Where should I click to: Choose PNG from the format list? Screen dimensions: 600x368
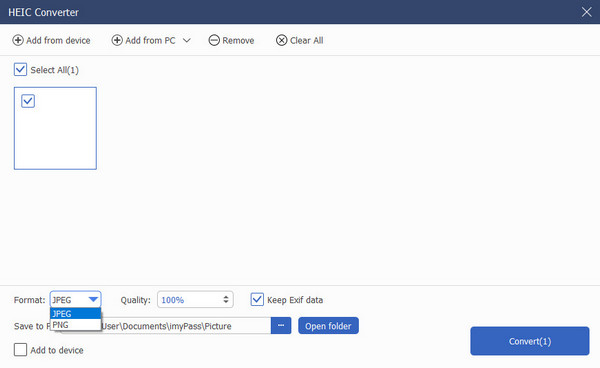[x=75, y=325]
